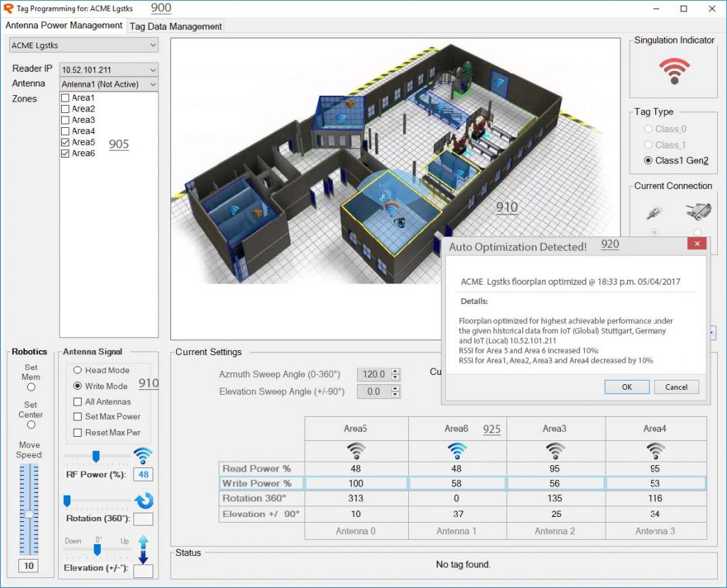Click Cancel in the optimization dialog
Viewport: 727px width, 588px height.
click(x=675, y=387)
